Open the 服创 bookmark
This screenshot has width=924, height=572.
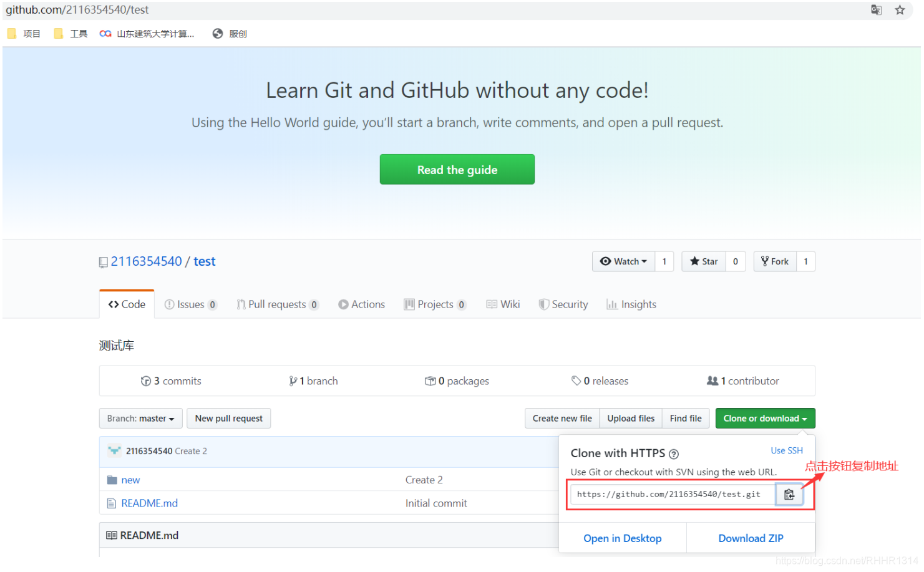click(x=230, y=34)
